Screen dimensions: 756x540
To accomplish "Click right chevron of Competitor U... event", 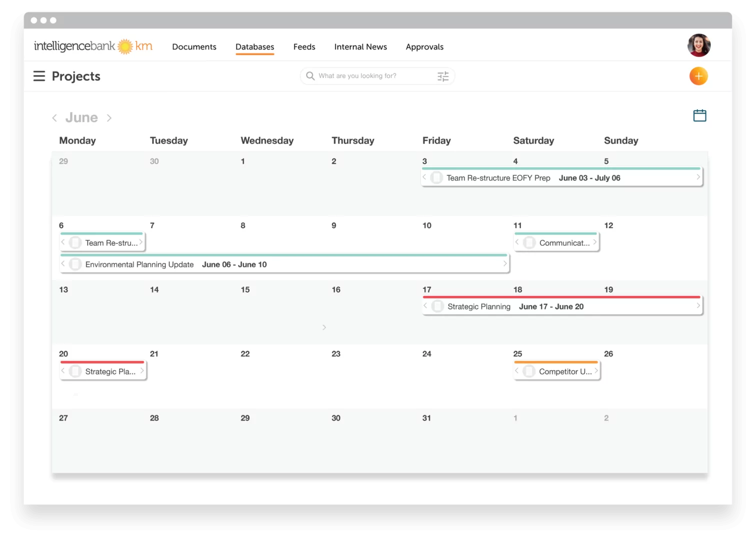I will pos(596,370).
